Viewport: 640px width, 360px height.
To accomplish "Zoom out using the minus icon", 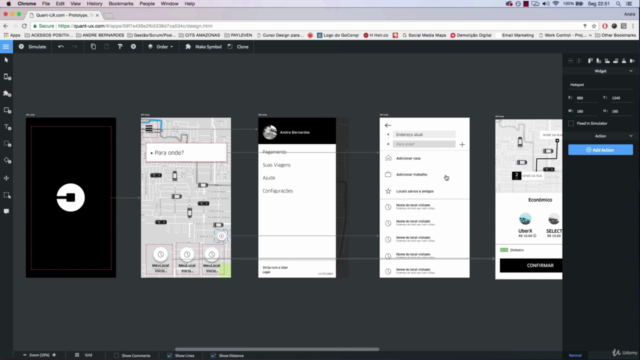I will click(24, 355).
